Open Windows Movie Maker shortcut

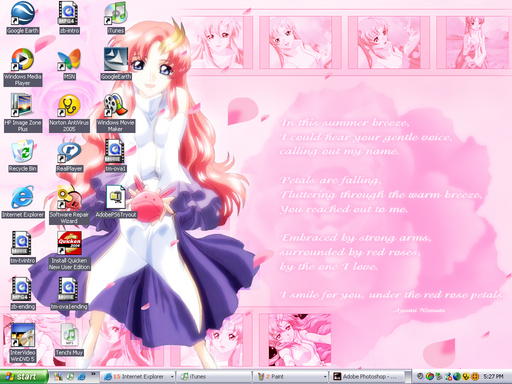[115, 113]
